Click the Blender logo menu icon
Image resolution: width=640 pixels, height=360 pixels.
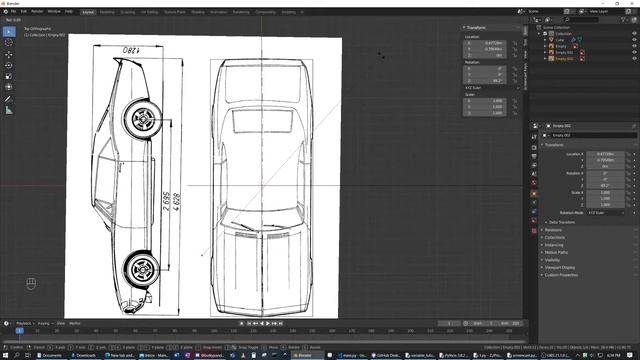pos(5,11)
